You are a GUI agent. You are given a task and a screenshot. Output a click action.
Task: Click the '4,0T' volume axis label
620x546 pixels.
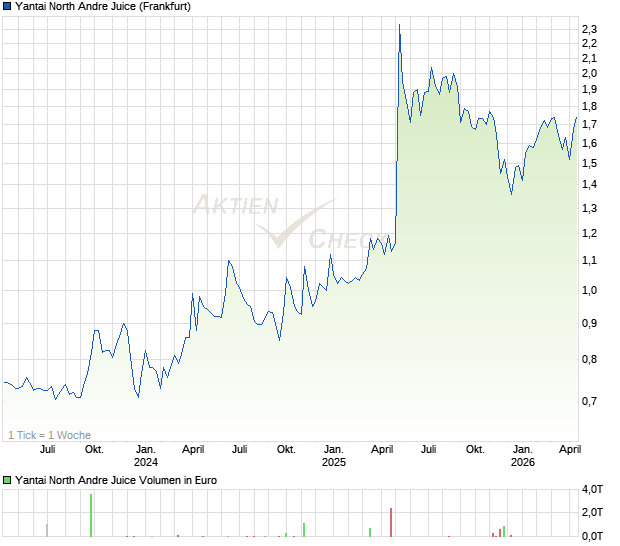pos(592,489)
